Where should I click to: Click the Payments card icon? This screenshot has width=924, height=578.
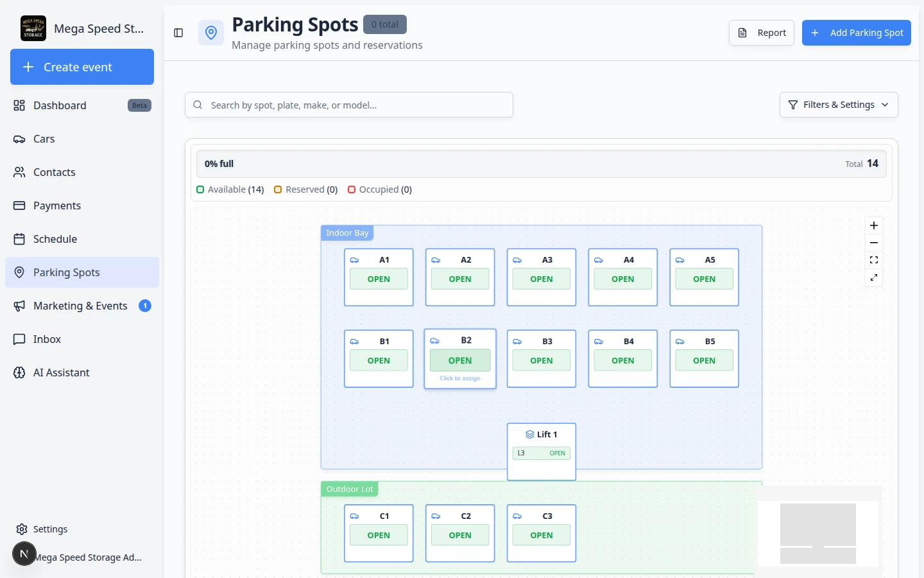(19, 206)
